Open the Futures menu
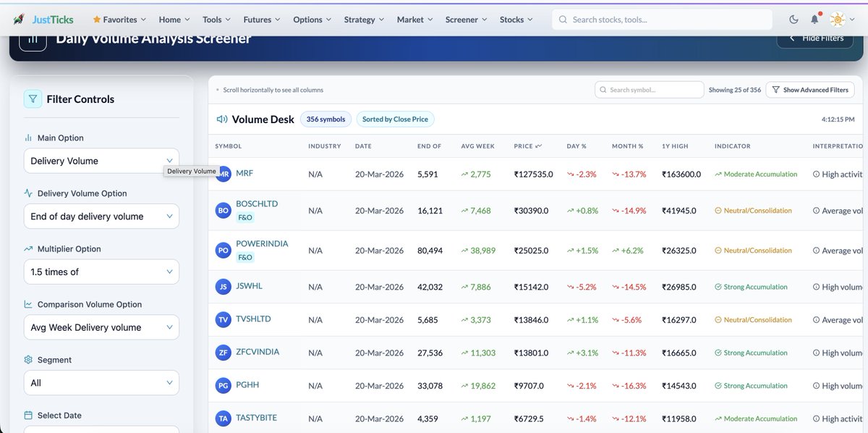868x433 pixels. [262, 20]
